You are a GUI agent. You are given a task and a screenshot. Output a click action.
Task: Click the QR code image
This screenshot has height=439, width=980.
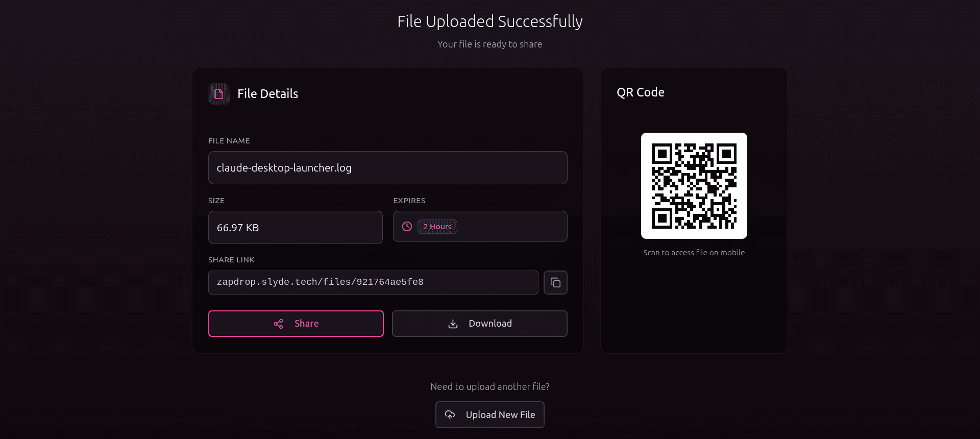click(694, 186)
